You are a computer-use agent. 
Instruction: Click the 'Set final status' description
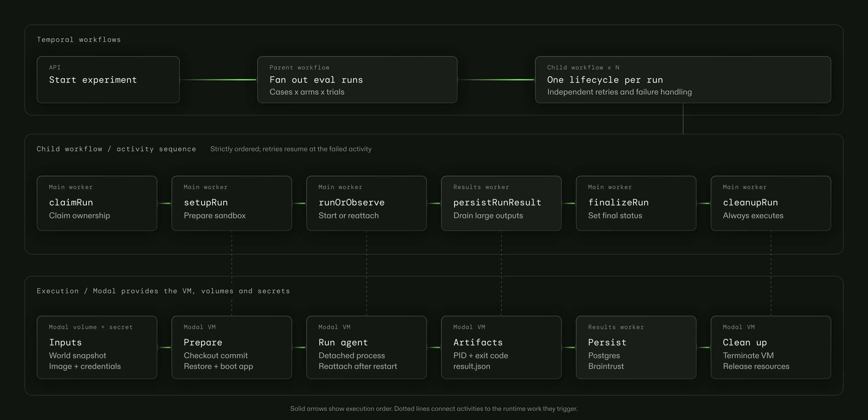click(x=615, y=215)
